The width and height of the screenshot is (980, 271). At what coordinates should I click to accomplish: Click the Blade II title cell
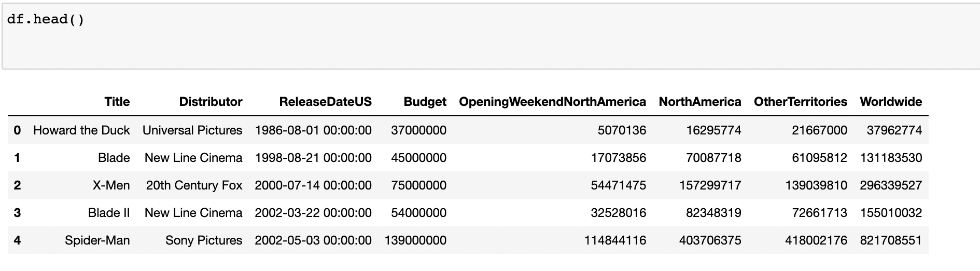tap(109, 213)
